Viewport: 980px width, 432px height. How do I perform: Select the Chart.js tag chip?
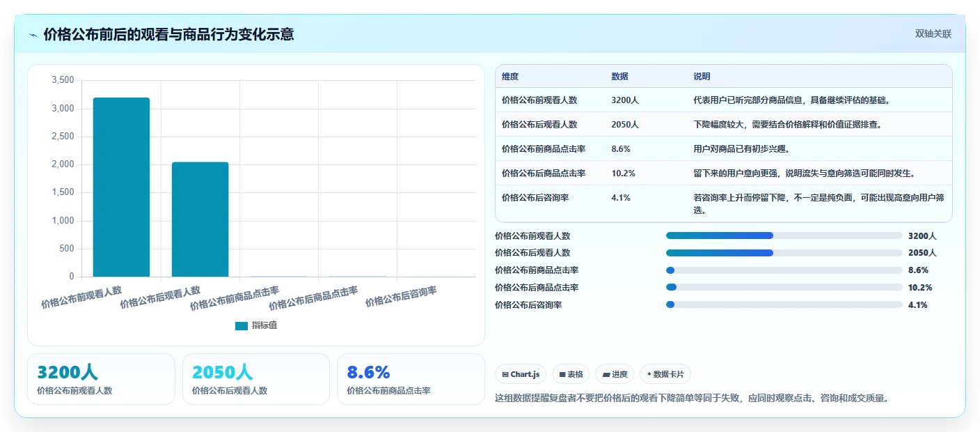pyautogui.click(x=521, y=374)
